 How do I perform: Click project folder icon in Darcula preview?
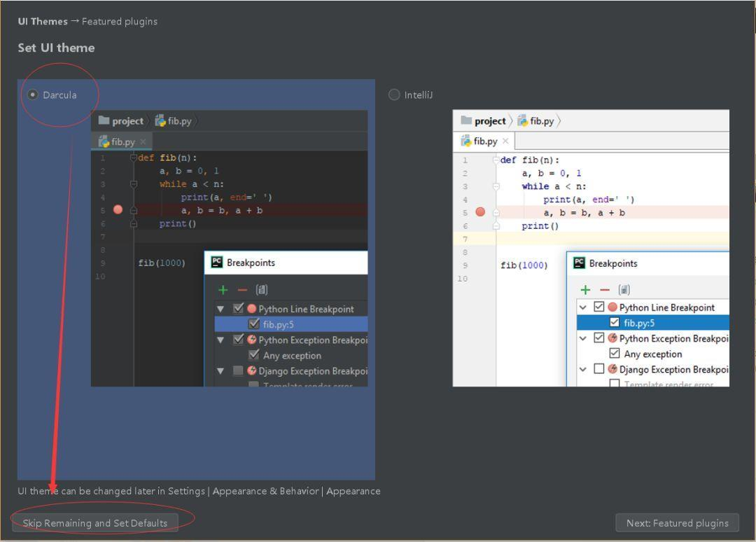pyautogui.click(x=104, y=120)
